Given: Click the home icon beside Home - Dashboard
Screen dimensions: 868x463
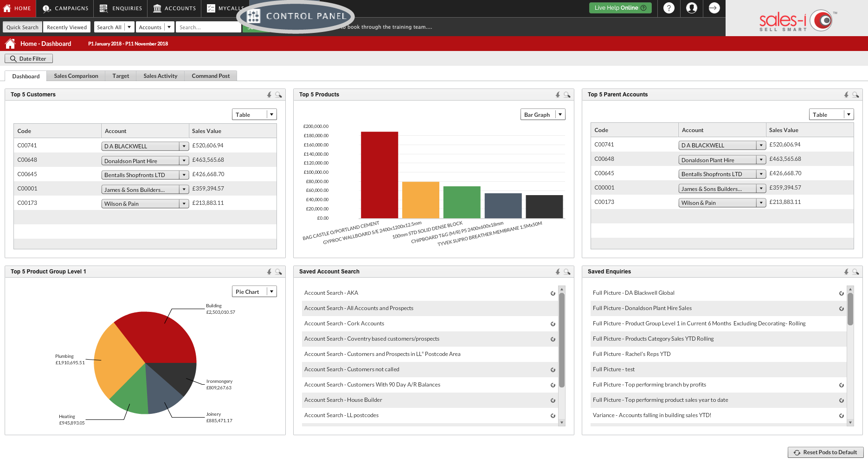Looking at the screenshot, I should [x=10, y=44].
